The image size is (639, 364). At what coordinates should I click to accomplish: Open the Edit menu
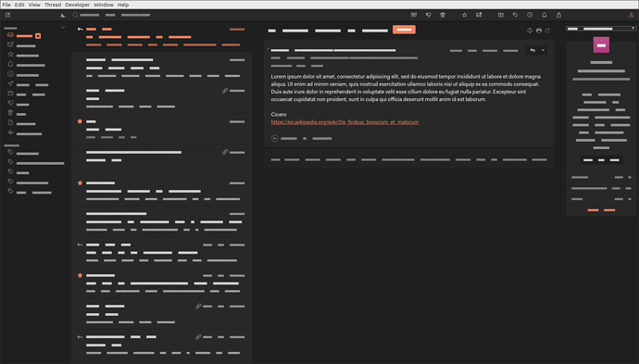19,5
